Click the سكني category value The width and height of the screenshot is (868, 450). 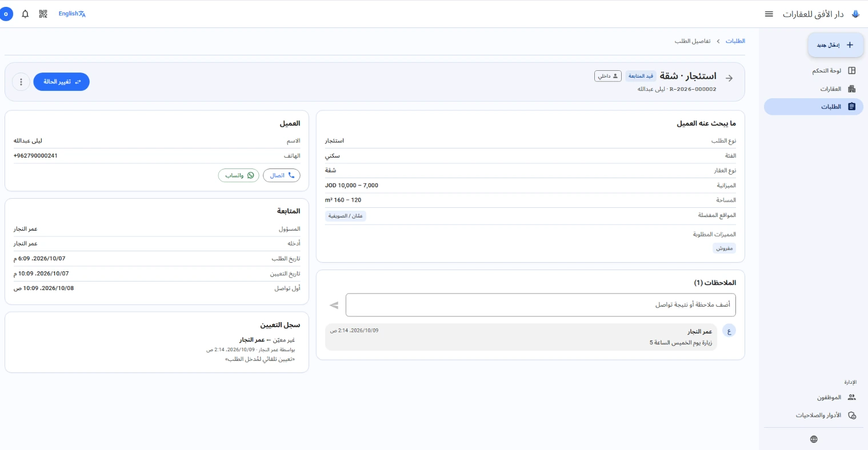point(333,156)
